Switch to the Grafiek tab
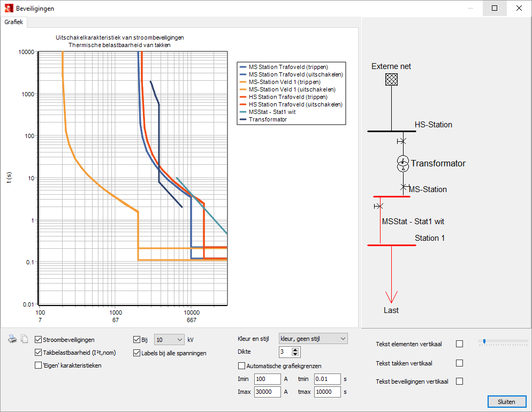This screenshot has height=412, width=532. coord(13,22)
